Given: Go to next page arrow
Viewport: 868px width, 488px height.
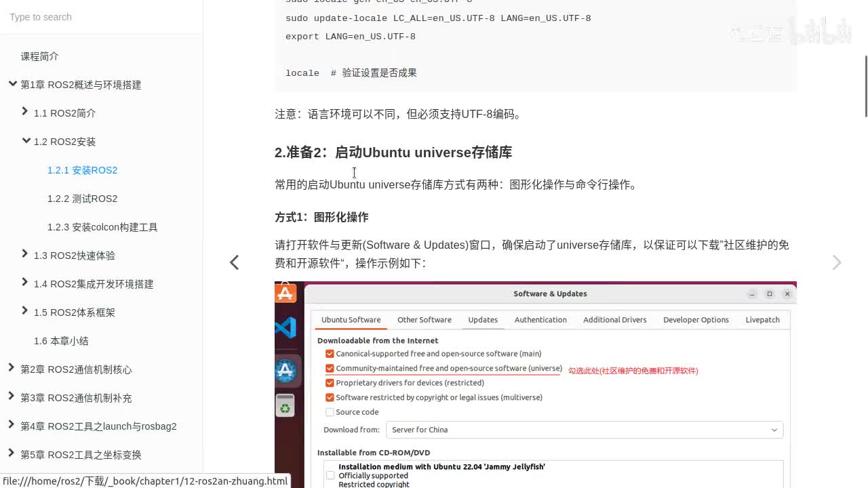Looking at the screenshot, I should click(837, 262).
